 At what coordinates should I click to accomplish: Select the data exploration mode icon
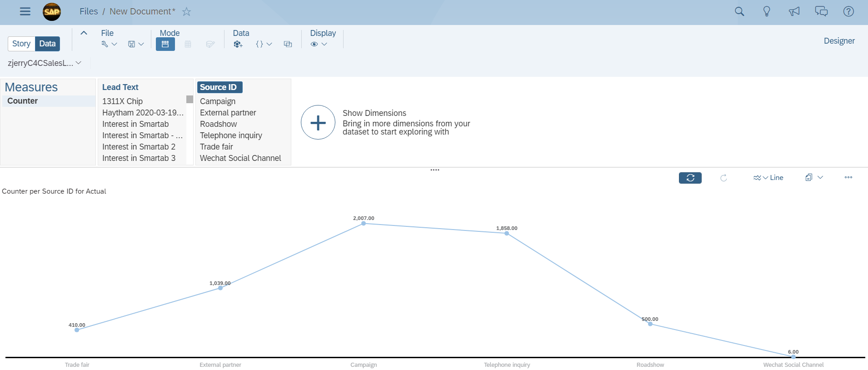tap(165, 44)
